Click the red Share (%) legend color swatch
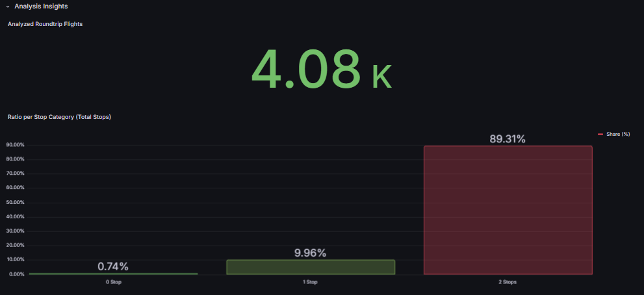The width and height of the screenshot is (644, 295). click(x=600, y=134)
